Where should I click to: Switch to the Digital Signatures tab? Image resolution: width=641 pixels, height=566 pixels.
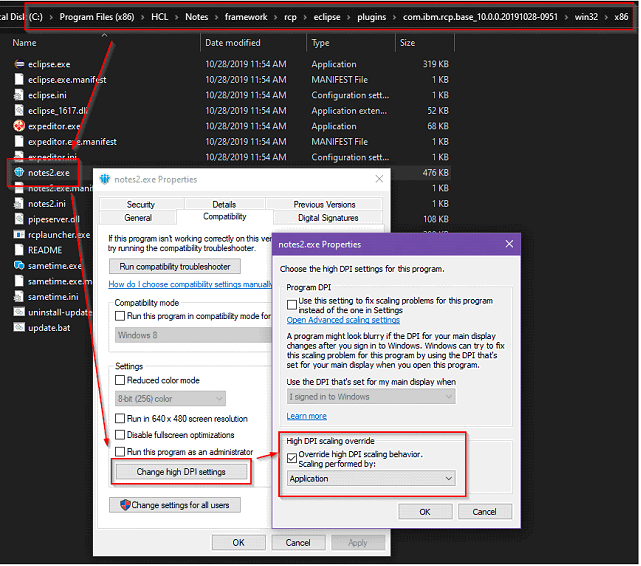[328, 217]
